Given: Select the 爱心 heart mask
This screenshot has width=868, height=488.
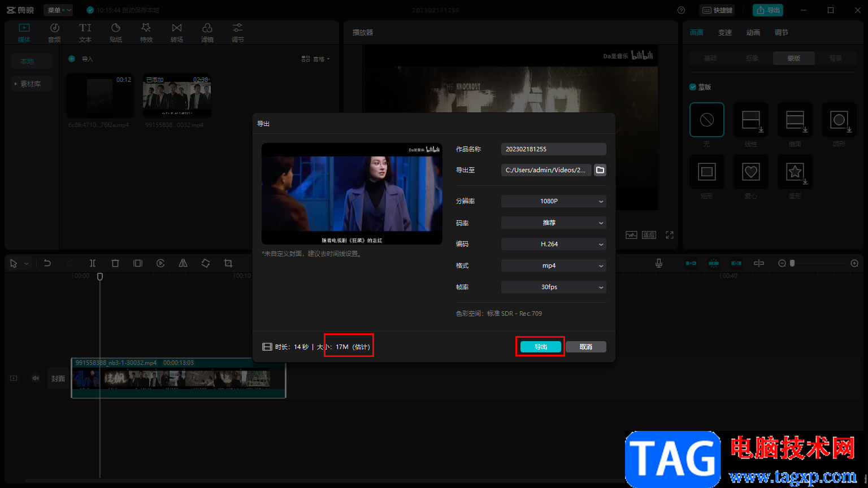Looking at the screenshot, I should coord(751,172).
